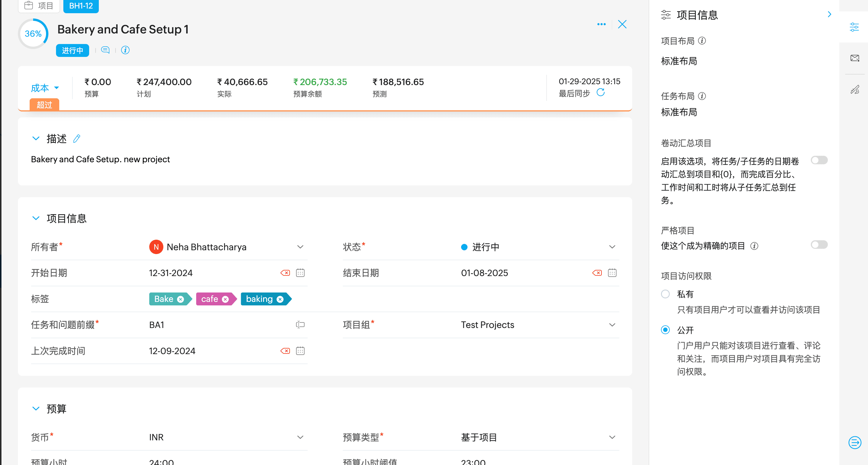Screen dimensions: 868x465
Task: Remove the cafe tag
Action: 226,299
